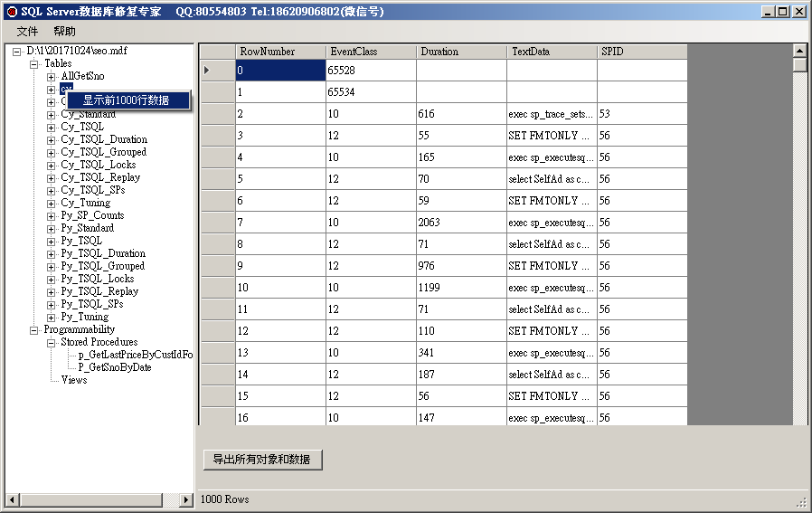Expand the Py_Tuning table node
This screenshot has height=513, width=812.
51,318
